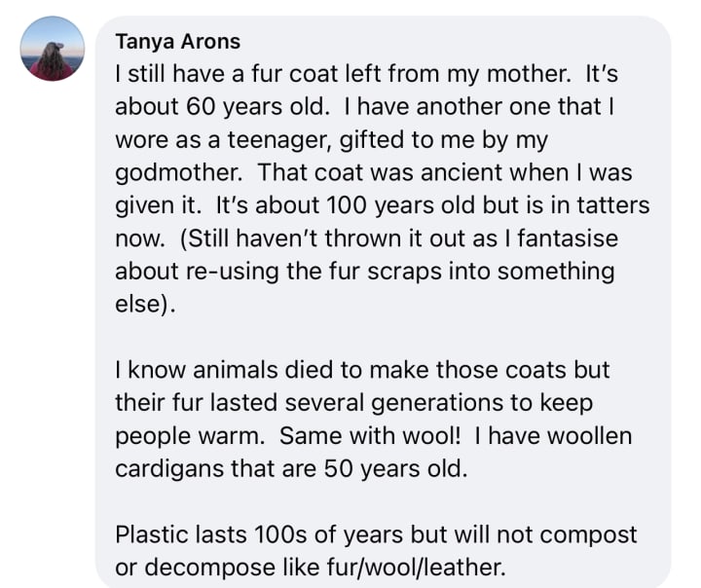Click the Tanya Arons commenter name
Viewport: 701px width, 588px height.
tap(177, 42)
